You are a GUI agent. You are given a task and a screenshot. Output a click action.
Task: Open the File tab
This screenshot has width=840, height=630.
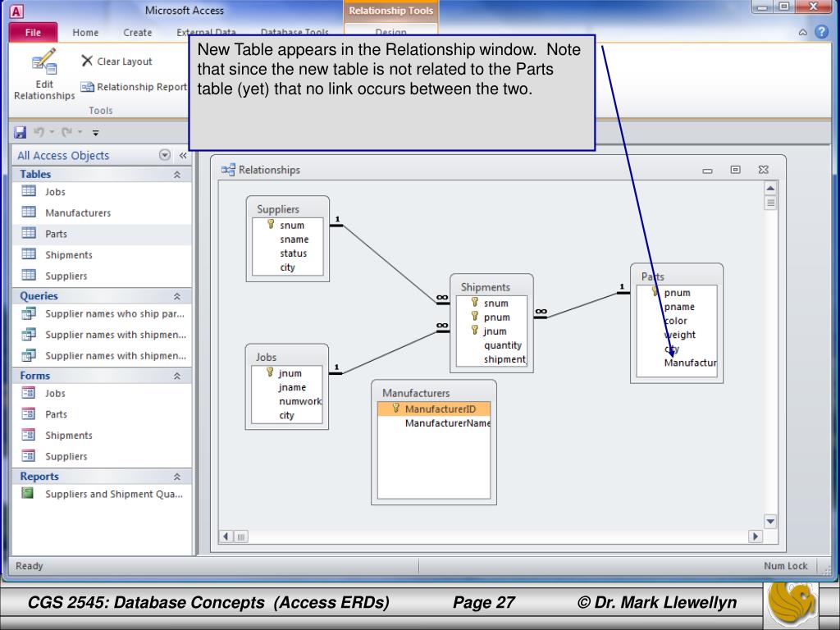pos(33,33)
